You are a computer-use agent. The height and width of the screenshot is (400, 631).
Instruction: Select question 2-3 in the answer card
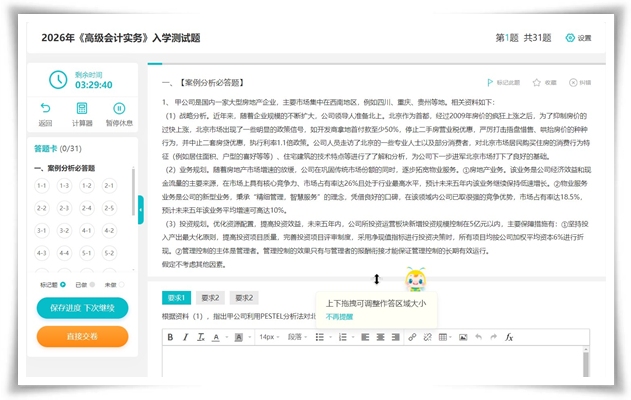(x=86, y=208)
